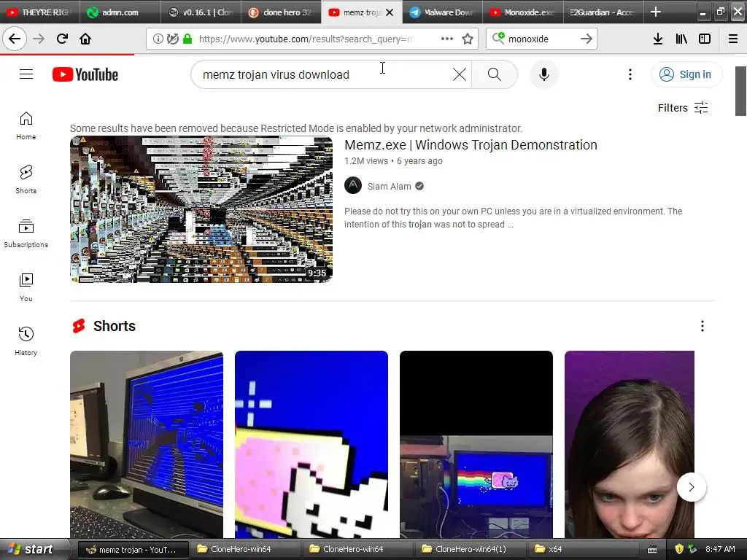Bookmark this page with the star

[x=468, y=39]
